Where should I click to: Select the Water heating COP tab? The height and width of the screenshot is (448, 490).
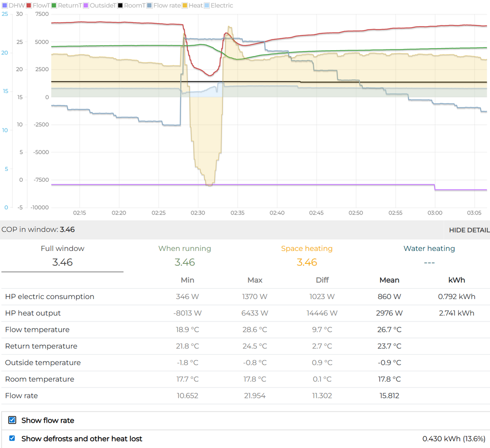tap(429, 256)
